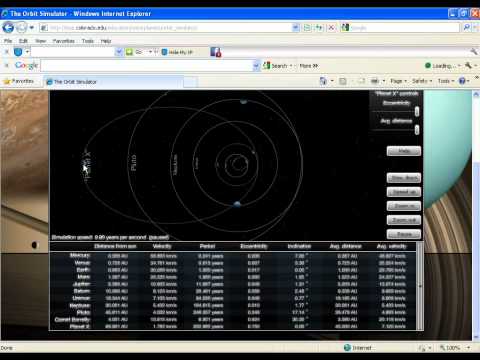Screen dimensions: 480x360
Task: Click the Planet X orbit label
Action: (87, 166)
